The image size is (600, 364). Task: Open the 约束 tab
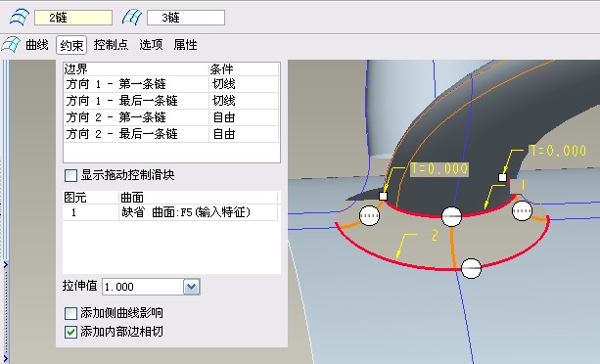click(x=71, y=45)
